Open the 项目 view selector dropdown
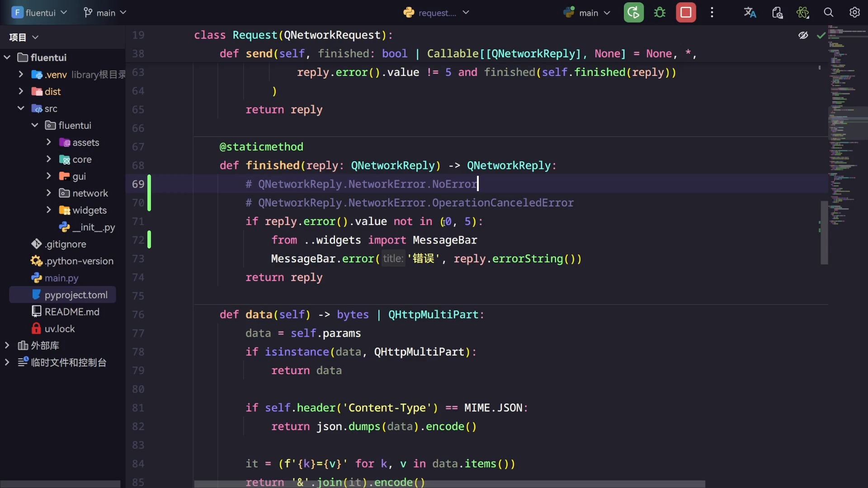 (24, 37)
